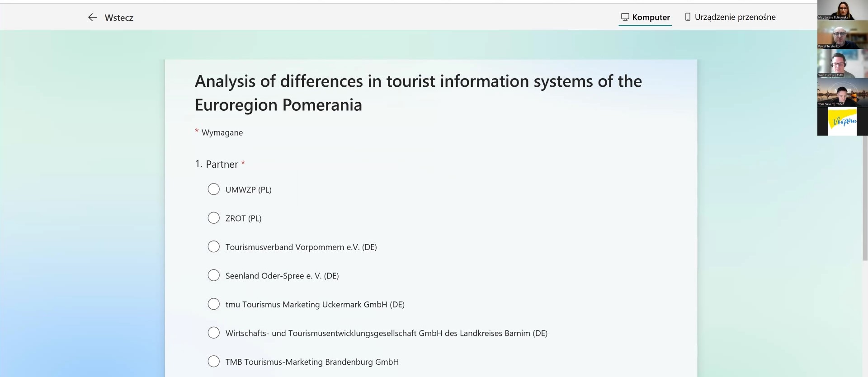Click the mobile device icon
Viewport: 868px width, 377px height.
688,17
